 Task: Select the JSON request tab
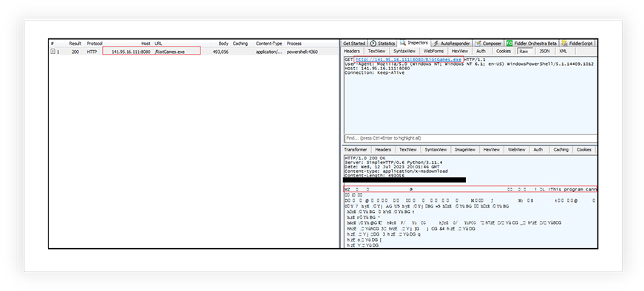click(544, 51)
